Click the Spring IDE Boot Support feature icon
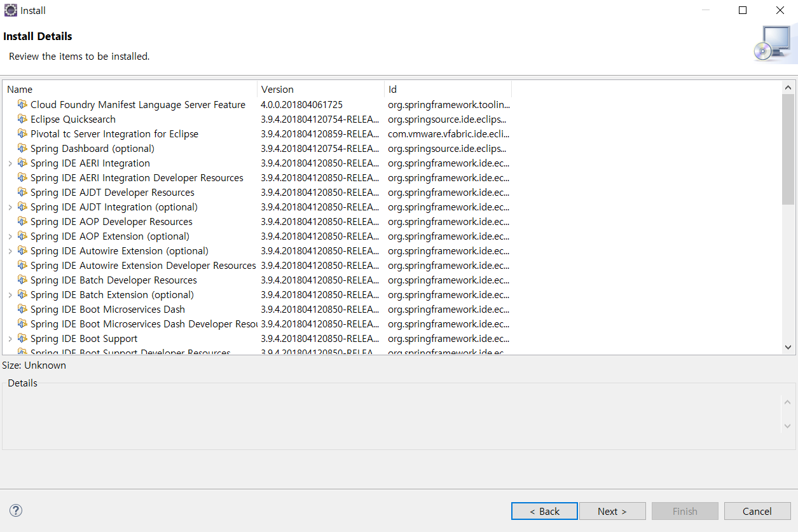Viewport: 798px width, 532px height. (x=22, y=338)
